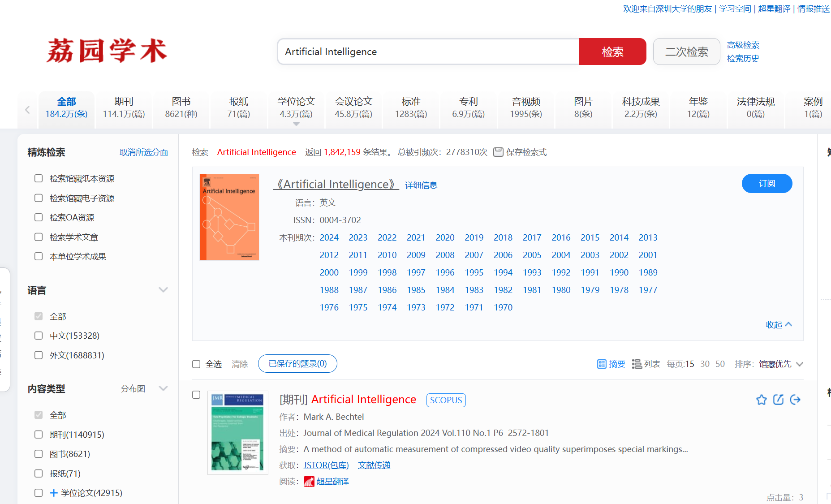Click the blue 订阅 subscribe button
This screenshot has height=504, width=831.
pos(767,183)
